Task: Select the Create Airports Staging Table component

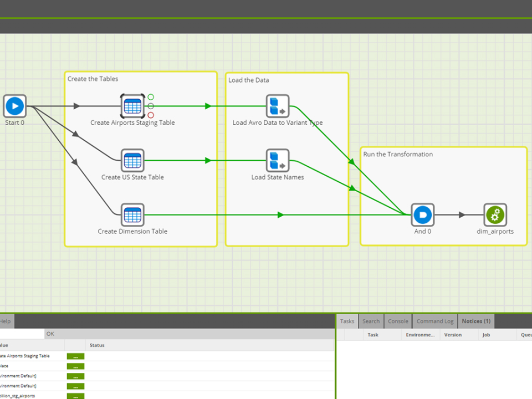Action: click(x=132, y=106)
